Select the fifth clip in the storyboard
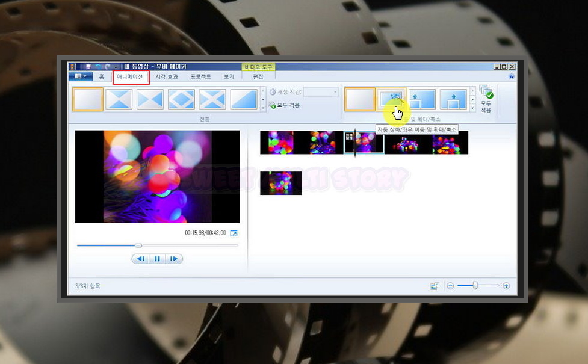The width and height of the screenshot is (588, 364). click(x=447, y=143)
